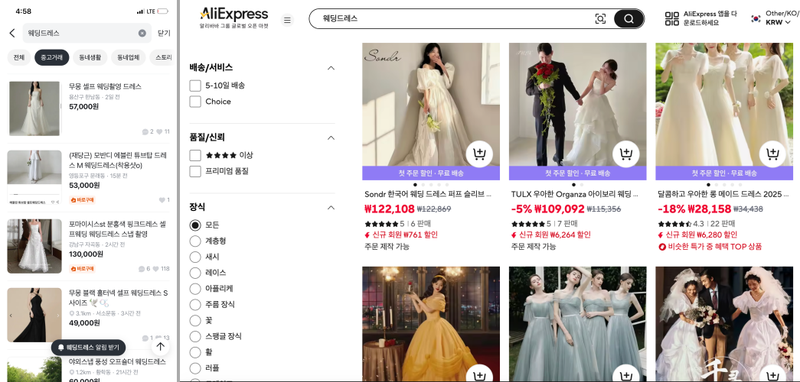The height and width of the screenshot is (382, 800).
Task: Click the image carousel dots under the Sondr photo
Action: pyautogui.click(x=431, y=185)
